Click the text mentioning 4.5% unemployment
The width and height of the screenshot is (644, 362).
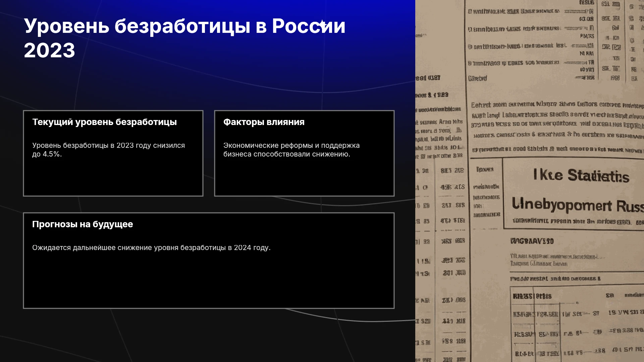point(108,150)
